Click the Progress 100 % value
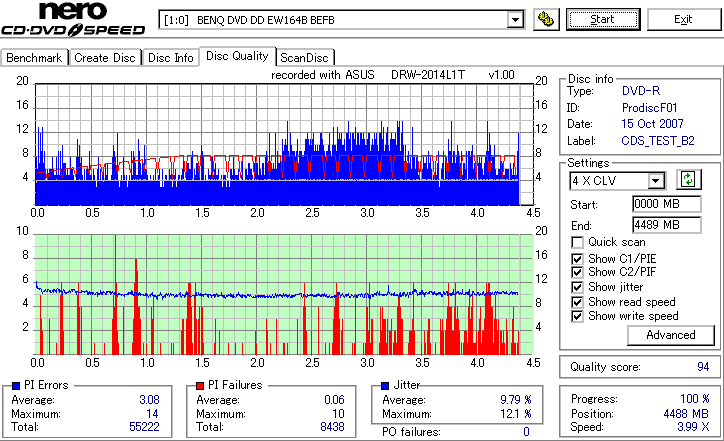This screenshot has height=441, width=724. click(x=694, y=399)
